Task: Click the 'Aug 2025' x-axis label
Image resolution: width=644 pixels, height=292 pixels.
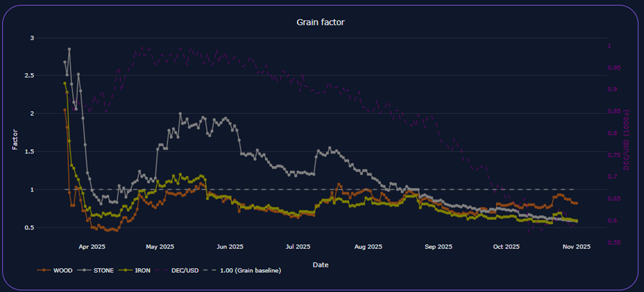Action: pyautogui.click(x=368, y=247)
